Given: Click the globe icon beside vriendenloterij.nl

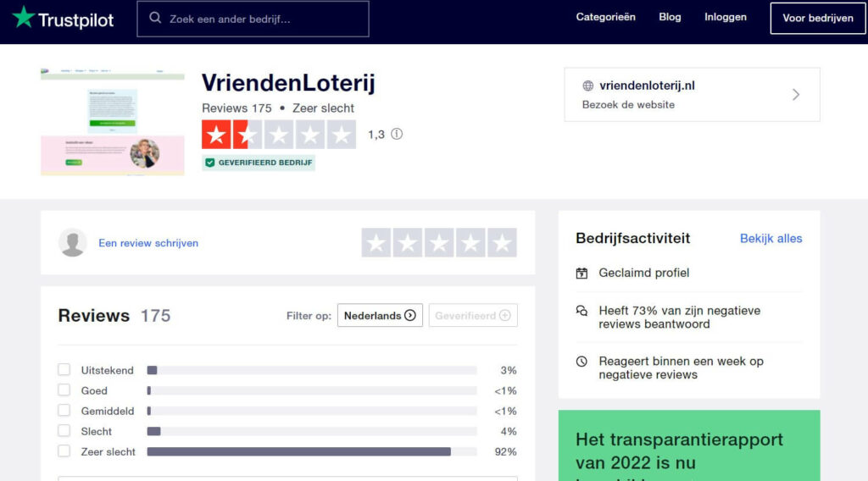Looking at the screenshot, I should (x=588, y=86).
